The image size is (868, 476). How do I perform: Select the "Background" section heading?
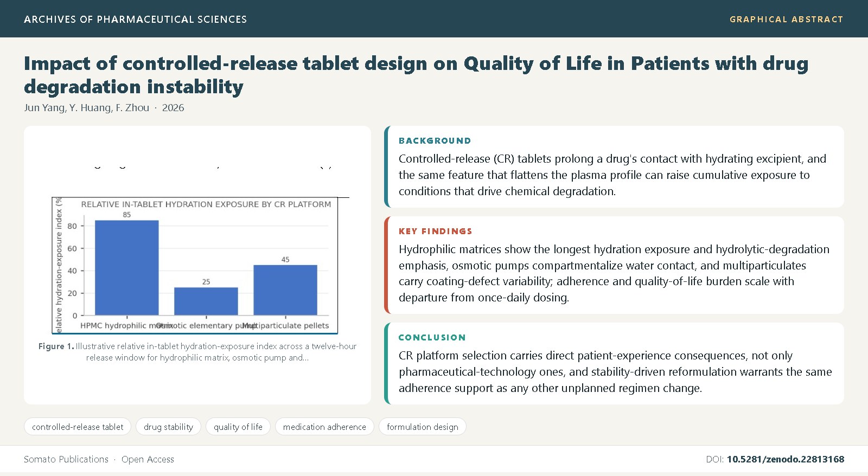pyautogui.click(x=435, y=140)
